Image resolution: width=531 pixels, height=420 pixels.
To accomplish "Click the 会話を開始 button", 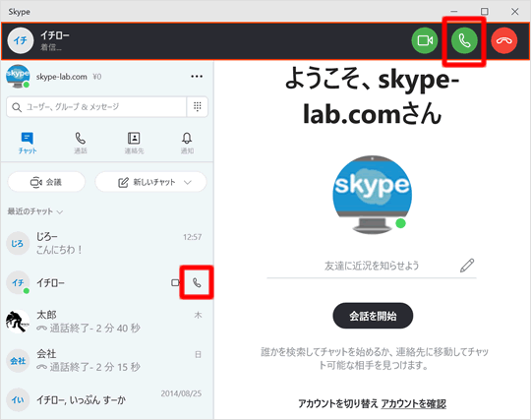I will pos(373,316).
